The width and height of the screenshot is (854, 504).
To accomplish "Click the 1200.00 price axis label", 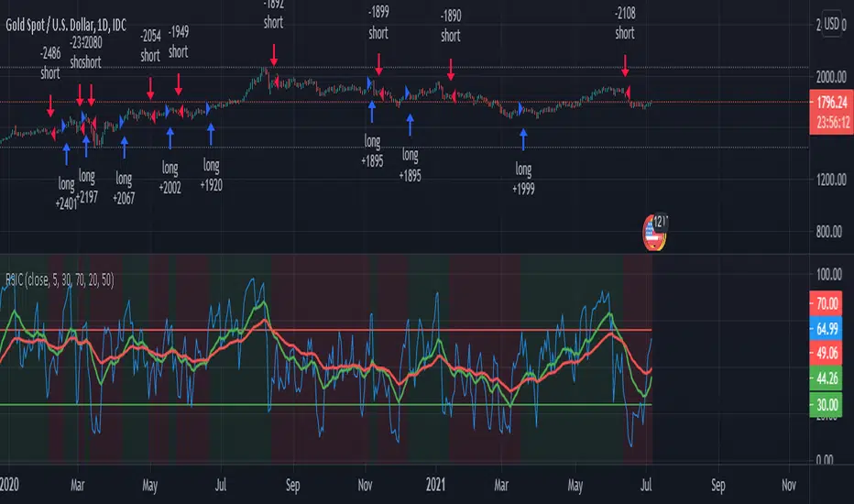I will pyautogui.click(x=831, y=180).
